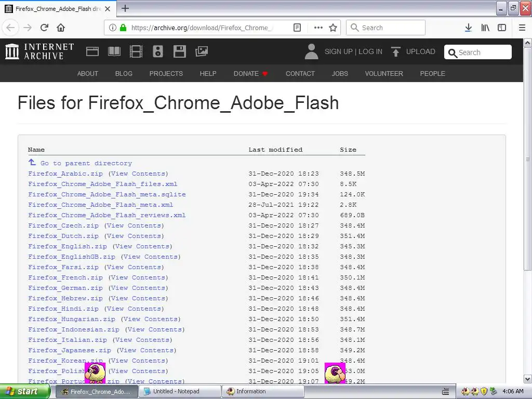Click the page scrollbar up arrow
The width and height of the screenshot is (532, 399).
(528, 43)
